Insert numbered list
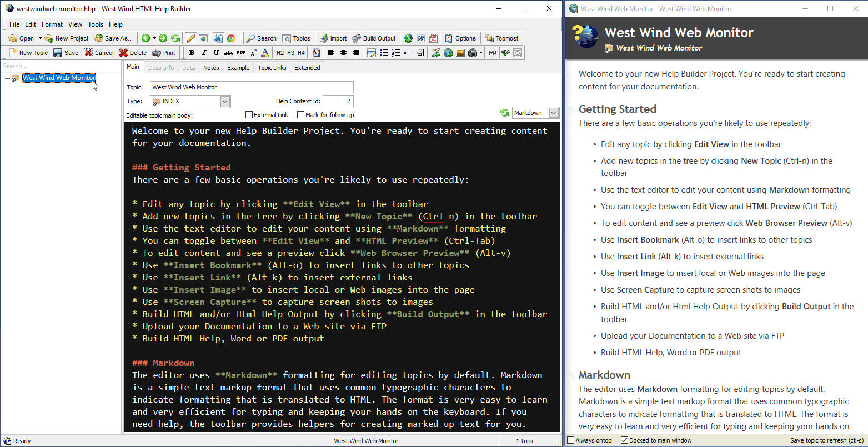This screenshot has height=447, width=868. pyautogui.click(x=395, y=53)
